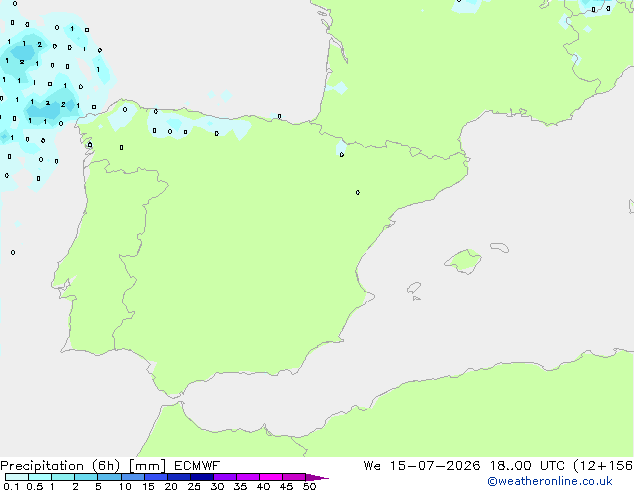This screenshot has width=634, height=490.
Task: Click the Menorca island outline
Action: point(499,247)
